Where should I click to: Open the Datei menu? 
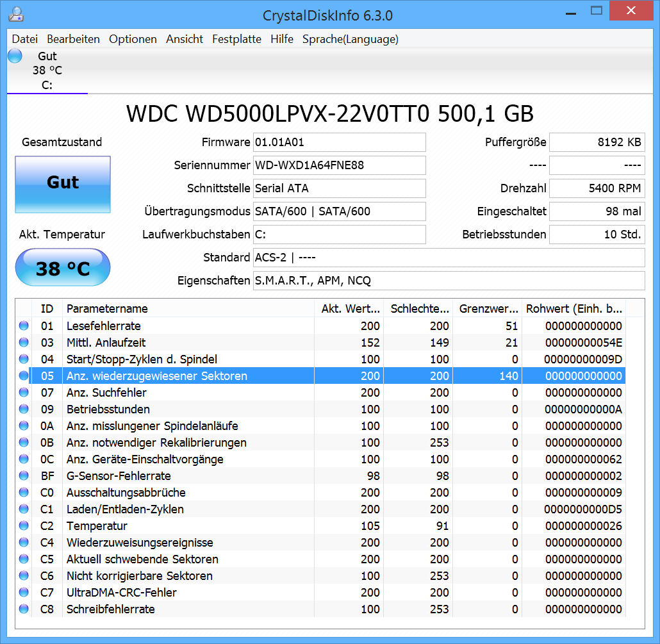click(25, 39)
